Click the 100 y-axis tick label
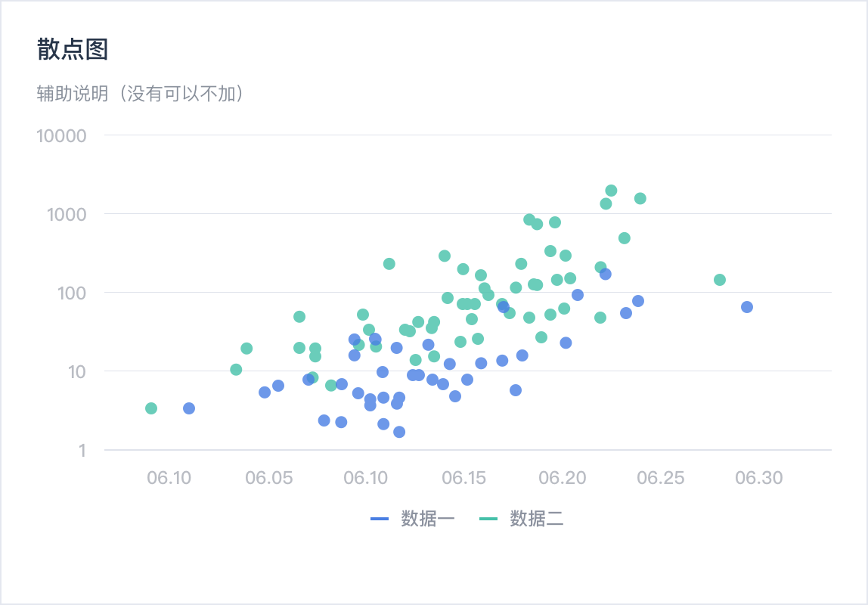 coord(70,293)
